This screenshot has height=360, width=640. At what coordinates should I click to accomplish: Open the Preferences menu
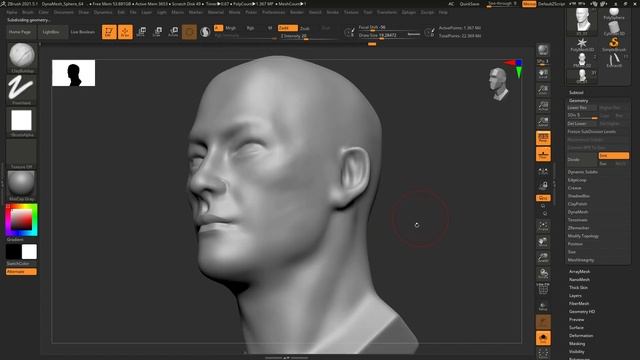(273, 12)
